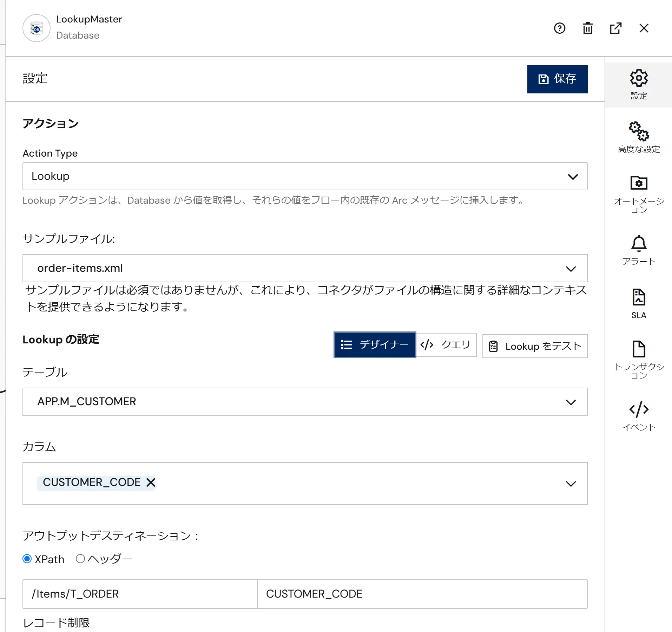
Task: Click the clipboard icon on Lookup をテスト
Action: click(493, 346)
